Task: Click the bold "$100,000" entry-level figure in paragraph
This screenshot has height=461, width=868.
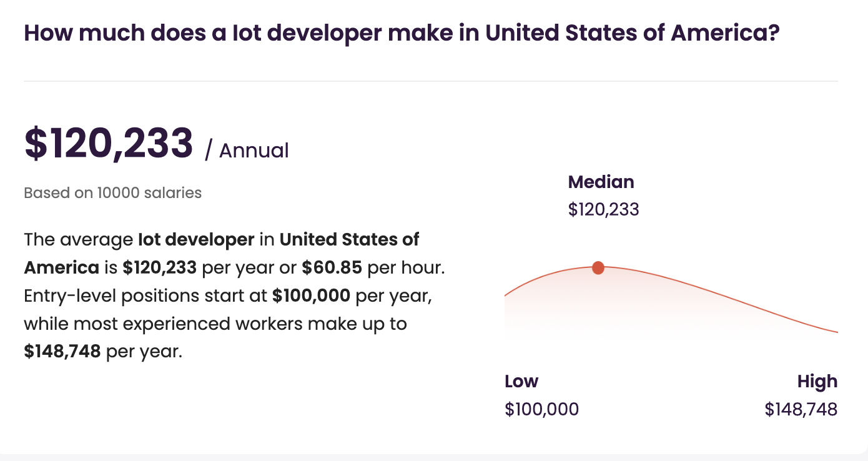Action: (311, 295)
